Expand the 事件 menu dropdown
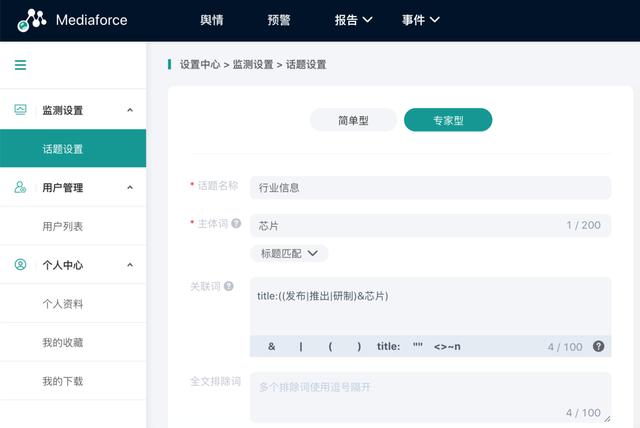The height and width of the screenshot is (428, 640). 420,20
